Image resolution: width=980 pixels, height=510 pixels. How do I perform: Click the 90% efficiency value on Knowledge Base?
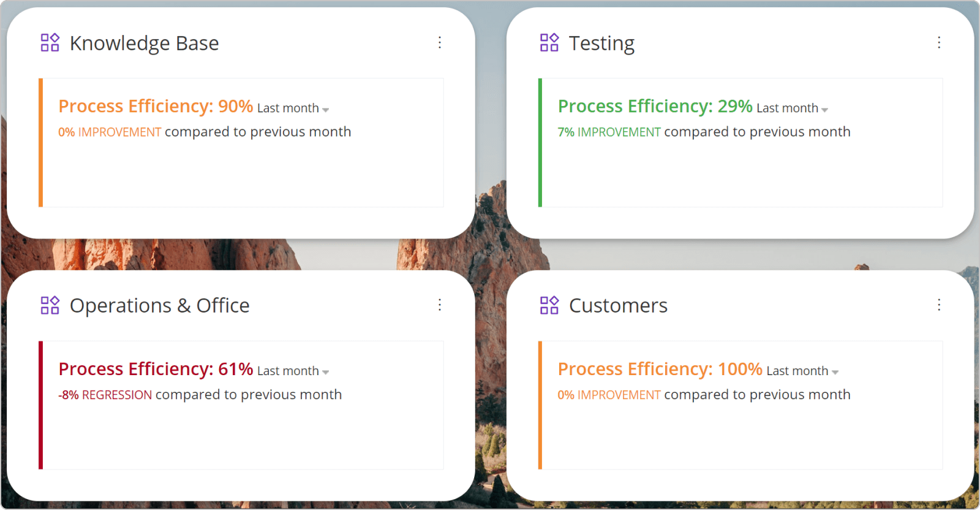[236, 105]
